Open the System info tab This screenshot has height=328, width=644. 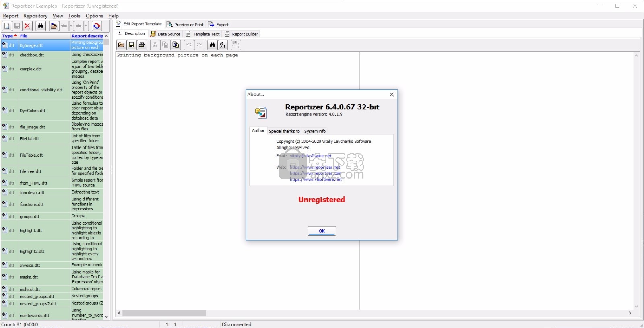[315, 131]
